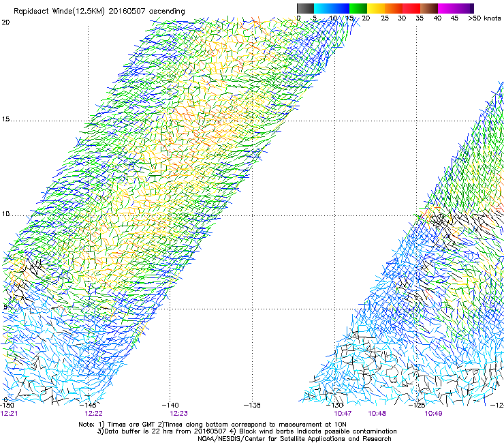504x443 pixels.
Task: Click the purple '12:21' time label
Action: coord(9,414)
